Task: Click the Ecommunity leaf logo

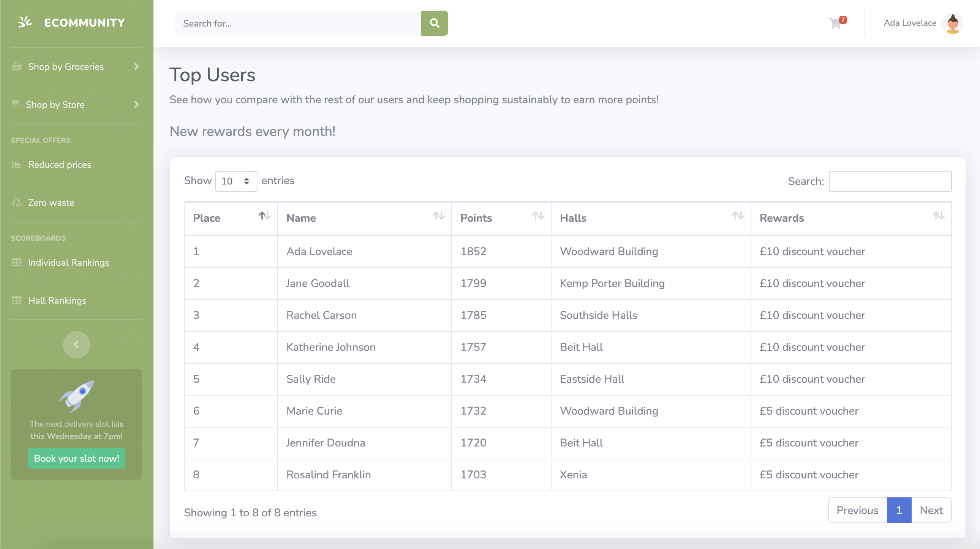Action: click(25, 22)
